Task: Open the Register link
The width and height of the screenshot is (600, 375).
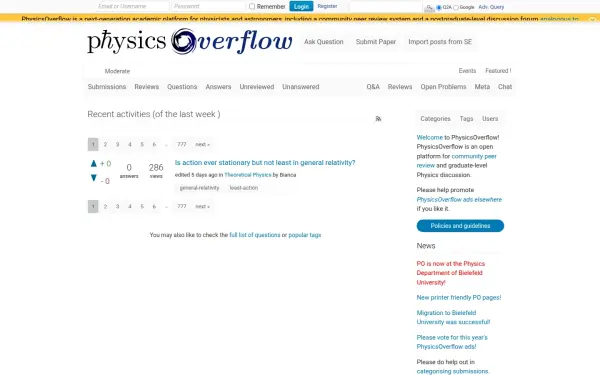Action: pyautogui.click(x=327, y=6)
